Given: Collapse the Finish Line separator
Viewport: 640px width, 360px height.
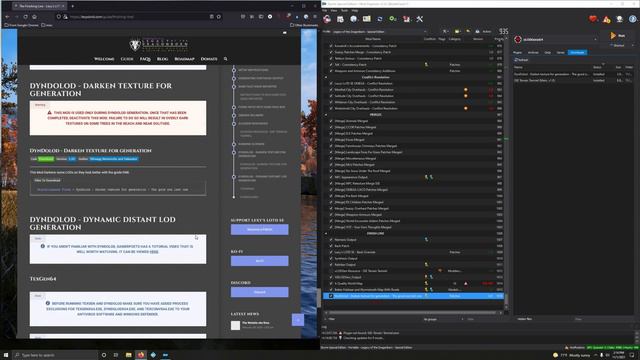Looking at the screenshot, I should pos(326,233).
